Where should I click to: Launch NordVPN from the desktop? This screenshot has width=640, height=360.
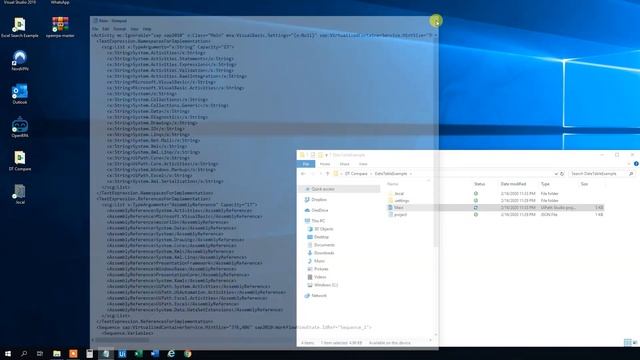click(20, 61)
